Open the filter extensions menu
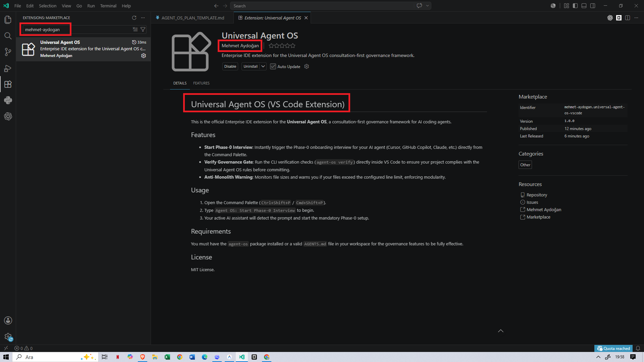This screenshot has width=644, height=362. 143,29
